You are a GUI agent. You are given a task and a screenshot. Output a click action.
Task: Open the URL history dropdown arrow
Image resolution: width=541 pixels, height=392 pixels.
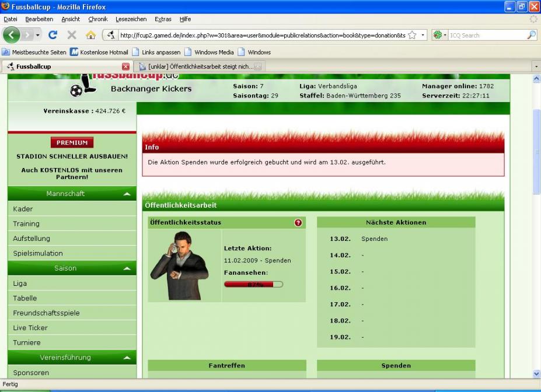point(423,35)
